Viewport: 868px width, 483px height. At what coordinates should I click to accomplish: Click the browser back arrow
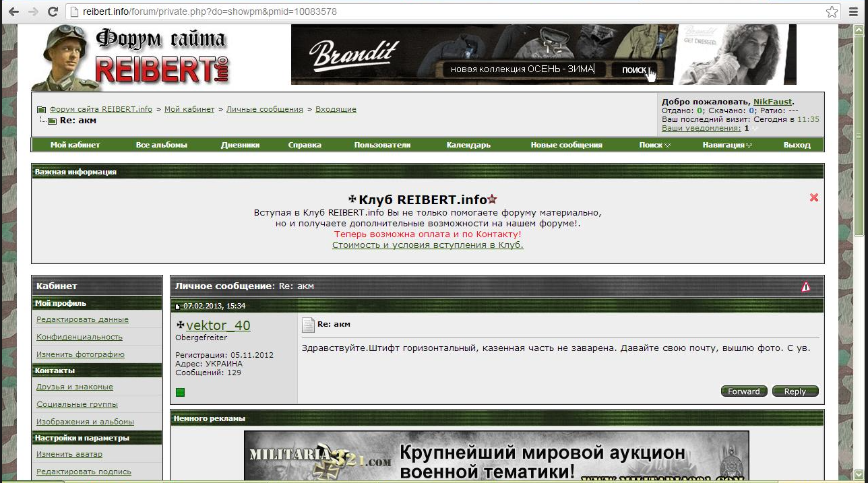12,11
